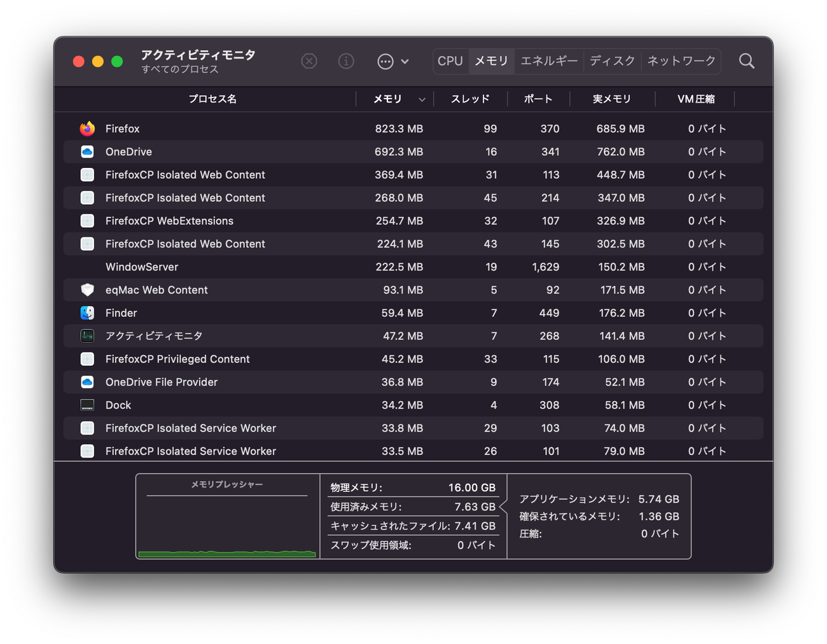Click the Dock process icon
The image size is (827, 644).
[x=87, y=405]
